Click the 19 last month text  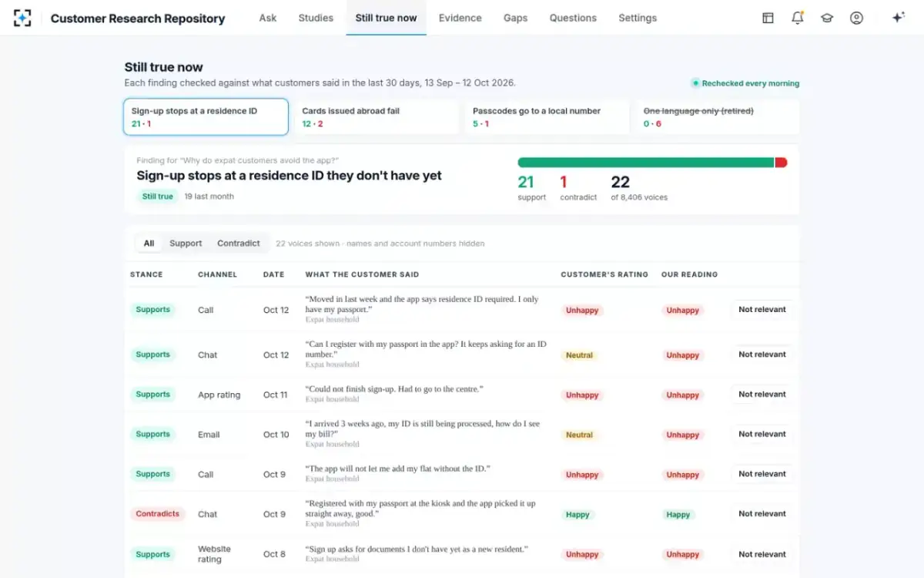209,197
